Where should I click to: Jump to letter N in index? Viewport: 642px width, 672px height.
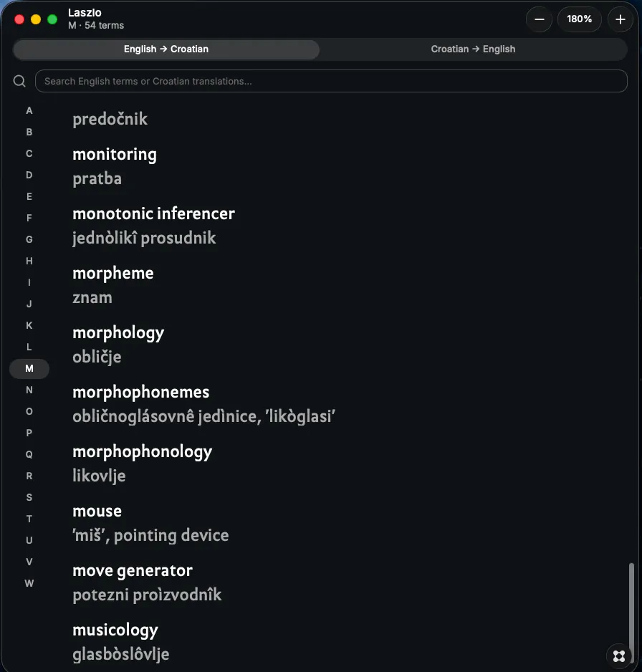tap(29, 390)
